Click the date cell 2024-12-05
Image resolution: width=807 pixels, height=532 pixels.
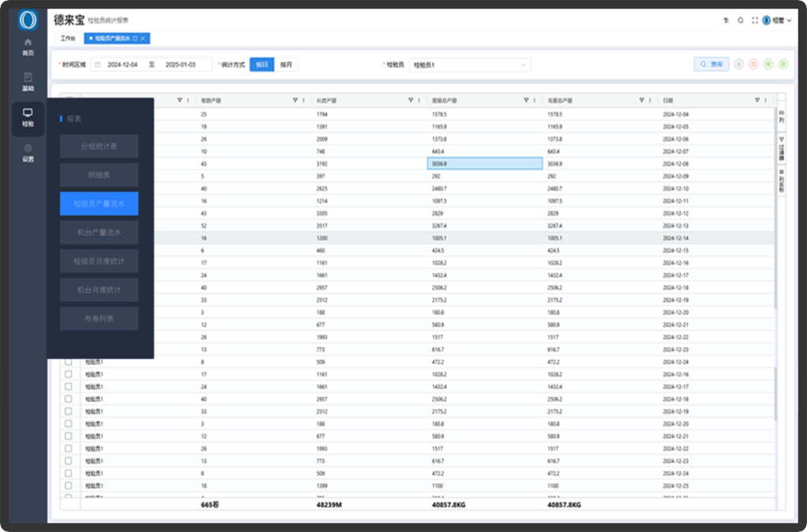point(675,127)
